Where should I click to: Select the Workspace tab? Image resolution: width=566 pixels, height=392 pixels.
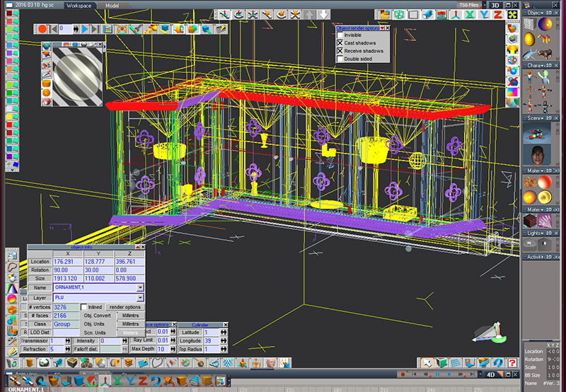pyautogui.click(x=79, y=5)
